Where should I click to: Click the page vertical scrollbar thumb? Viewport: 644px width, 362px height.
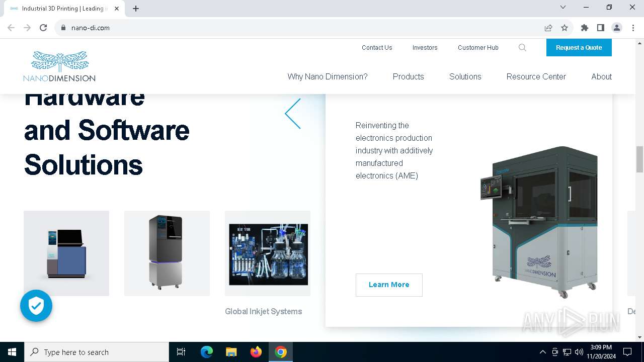point(639,159)
